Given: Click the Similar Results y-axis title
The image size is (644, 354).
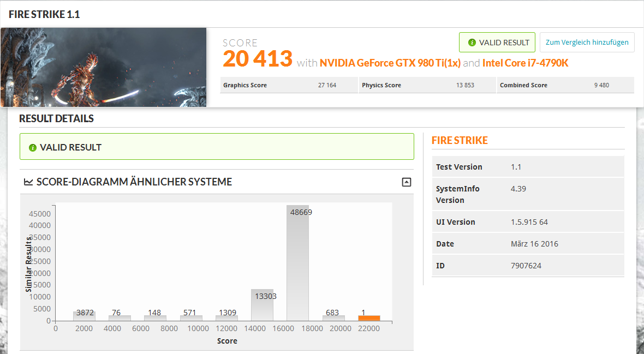Looking at the screenshot, I should point(28,264).
